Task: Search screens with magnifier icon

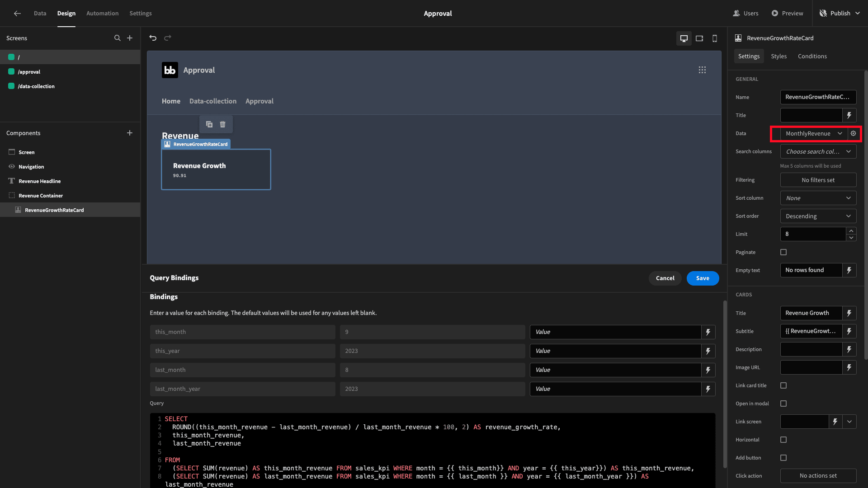Action: [x=118, y=38]
